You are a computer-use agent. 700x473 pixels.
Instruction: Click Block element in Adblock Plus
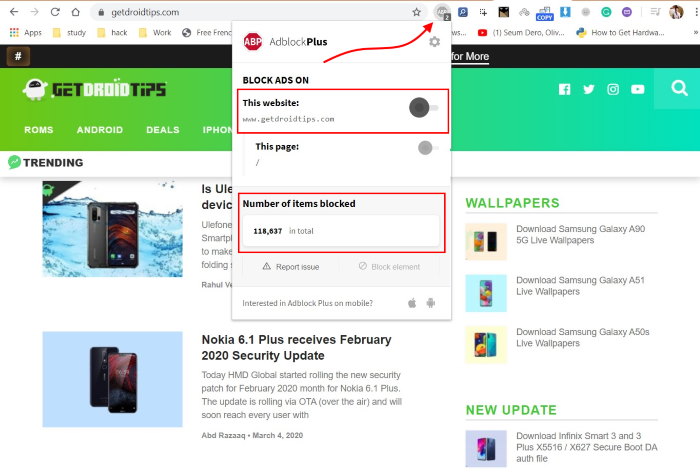(389, 267)
